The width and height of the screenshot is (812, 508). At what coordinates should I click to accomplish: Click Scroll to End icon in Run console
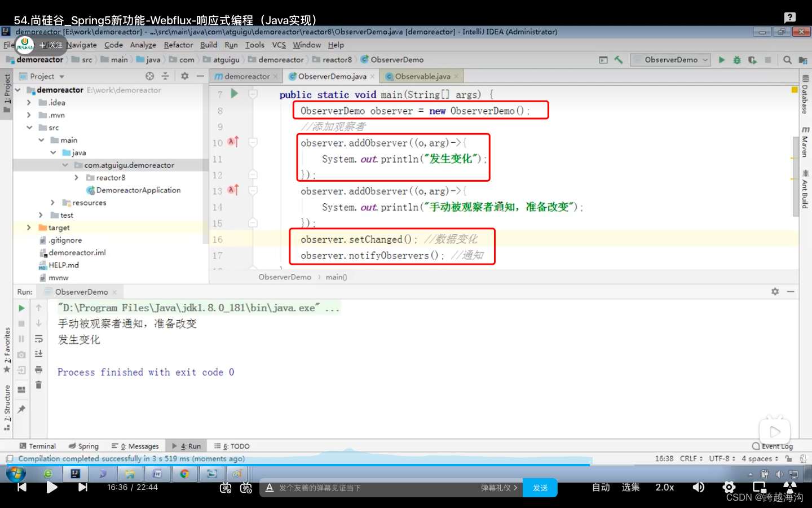pyautogui.click(x=38, y=354)
